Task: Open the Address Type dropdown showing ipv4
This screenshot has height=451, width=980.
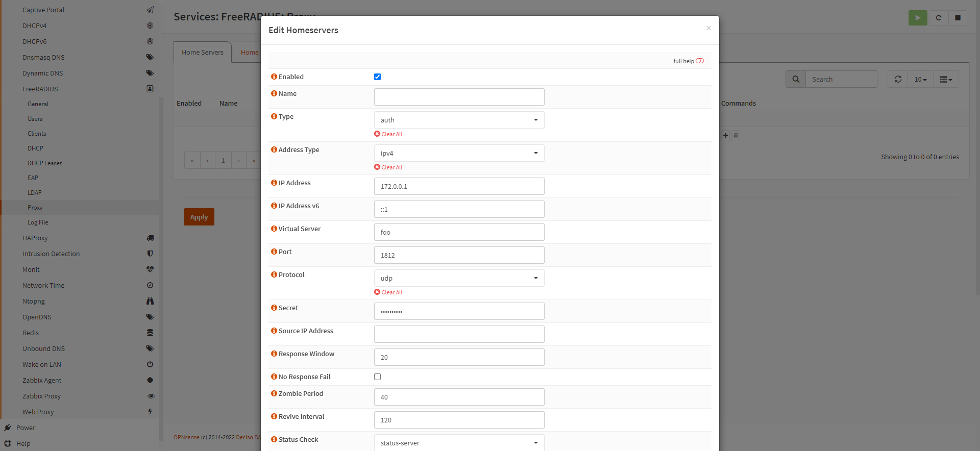Action: click(x=459, y=153)
